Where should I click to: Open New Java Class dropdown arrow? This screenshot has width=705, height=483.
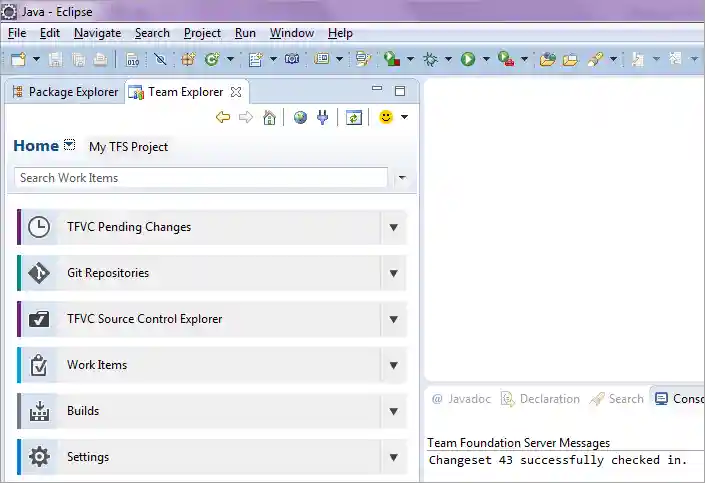(230, 59)
